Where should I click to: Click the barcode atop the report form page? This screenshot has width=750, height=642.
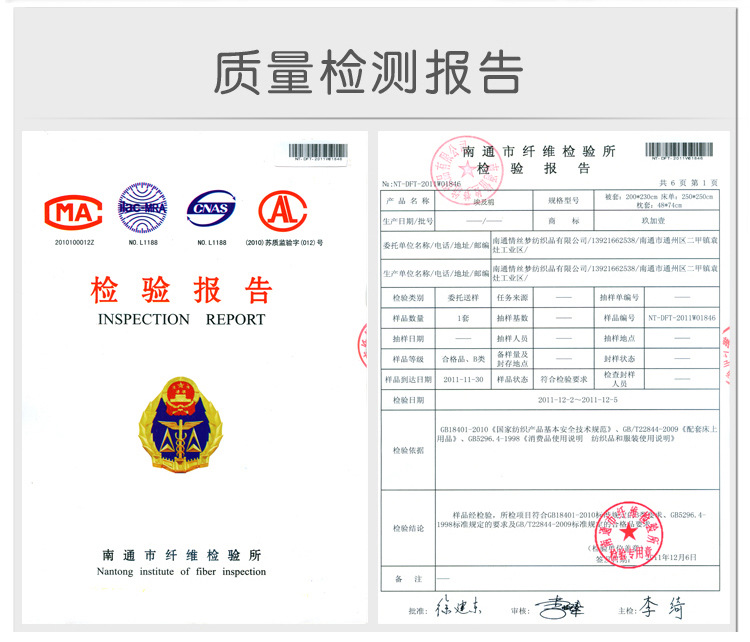point(679,151)
